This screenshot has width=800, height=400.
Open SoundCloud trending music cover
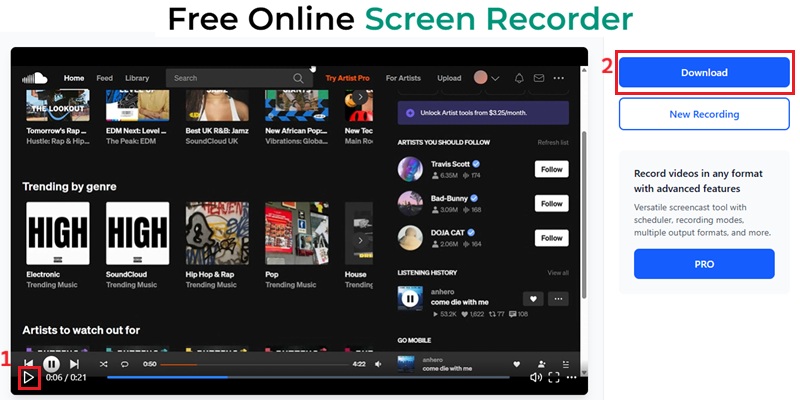pyautogui.click(x=138, y=233)
